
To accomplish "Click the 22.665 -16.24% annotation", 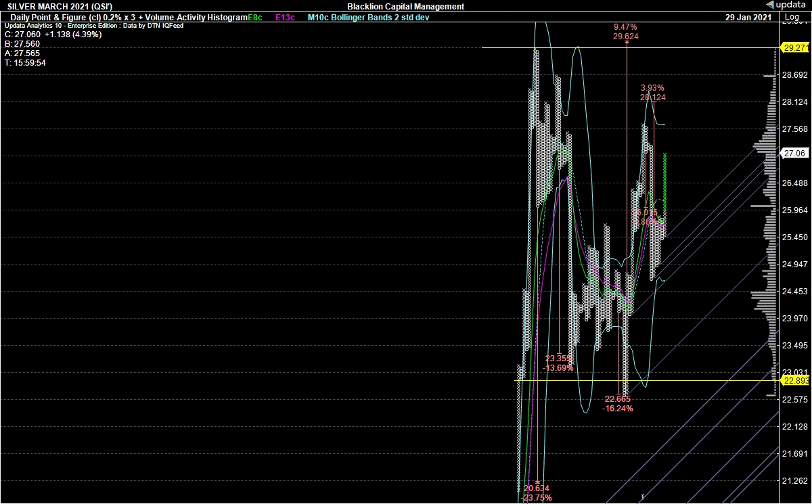I will tap(617, 404).
